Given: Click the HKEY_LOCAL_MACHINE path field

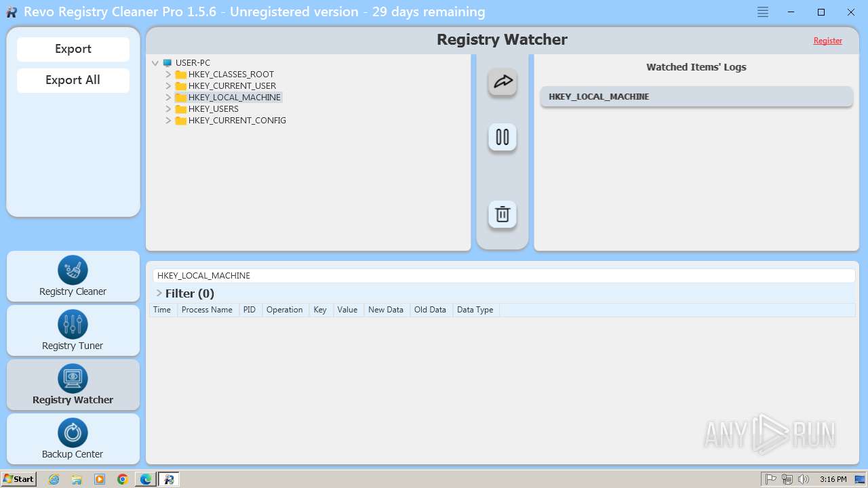Looking at the screenshot, I should pyautogui.click(x=504, y=276).
